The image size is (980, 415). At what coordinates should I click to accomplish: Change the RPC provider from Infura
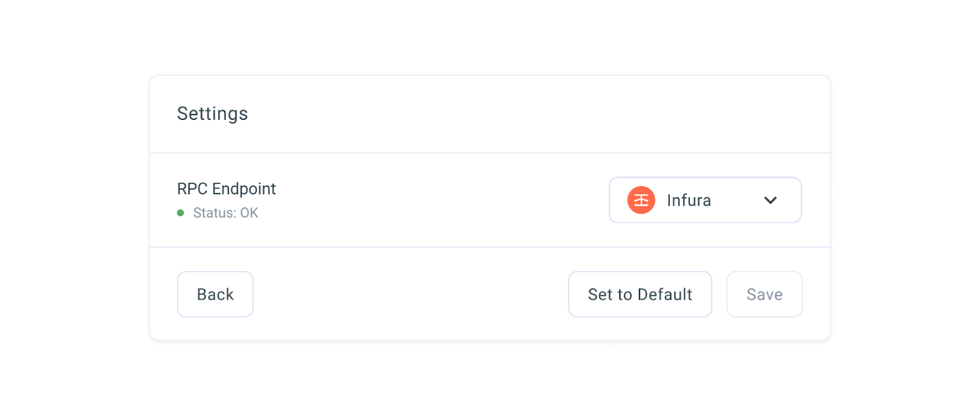coord(705,200)
